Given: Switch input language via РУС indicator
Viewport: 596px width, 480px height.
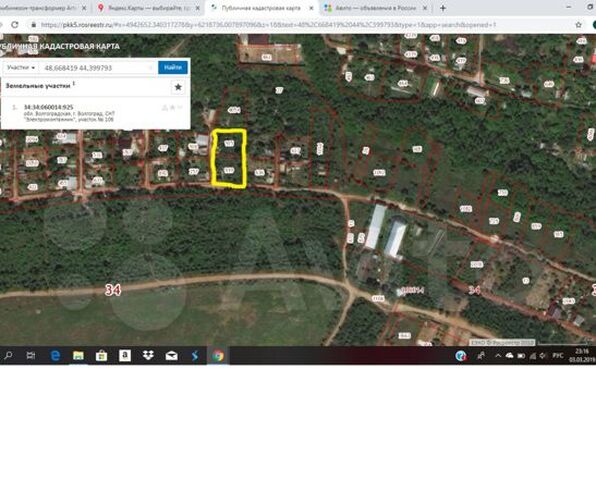Looking at the screenshot, I should [x=558, y=355].
